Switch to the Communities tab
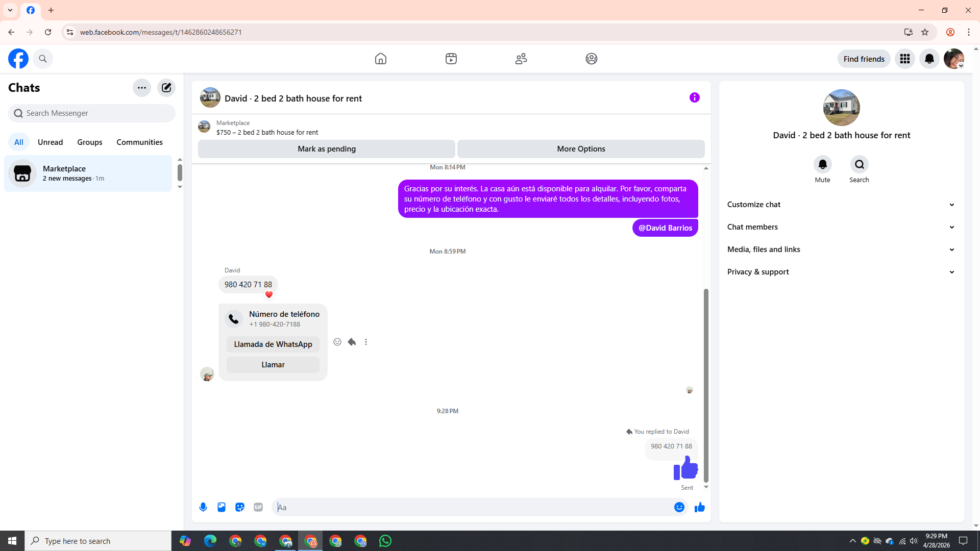This screenshot has width=980, height=551. (x=139, y=142)
